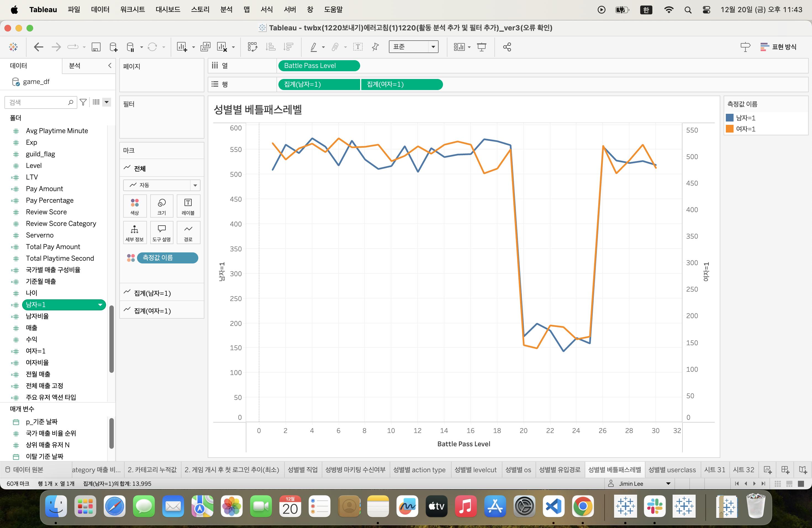The image size is (812, 528).
Task: Click the Undo back arrow
Action: [x=39, y=47]
